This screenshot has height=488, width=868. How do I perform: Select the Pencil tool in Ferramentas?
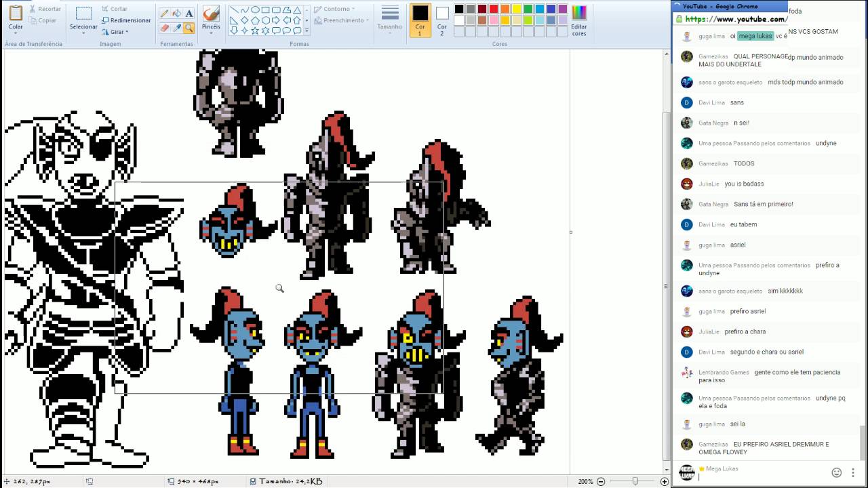pyautogui.click(x=164, y=14)
